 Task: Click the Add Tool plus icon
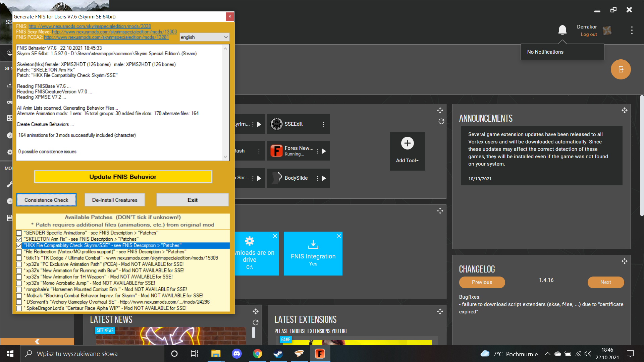point(408,143)
